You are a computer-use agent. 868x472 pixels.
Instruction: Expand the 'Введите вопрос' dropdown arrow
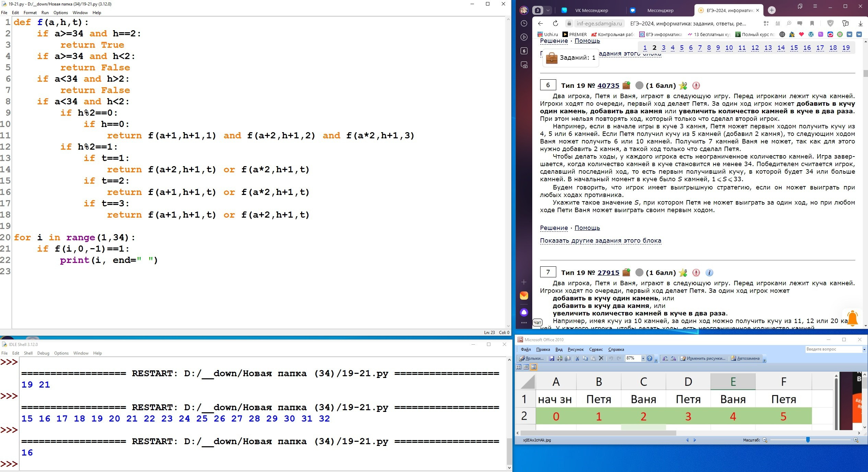864,349
